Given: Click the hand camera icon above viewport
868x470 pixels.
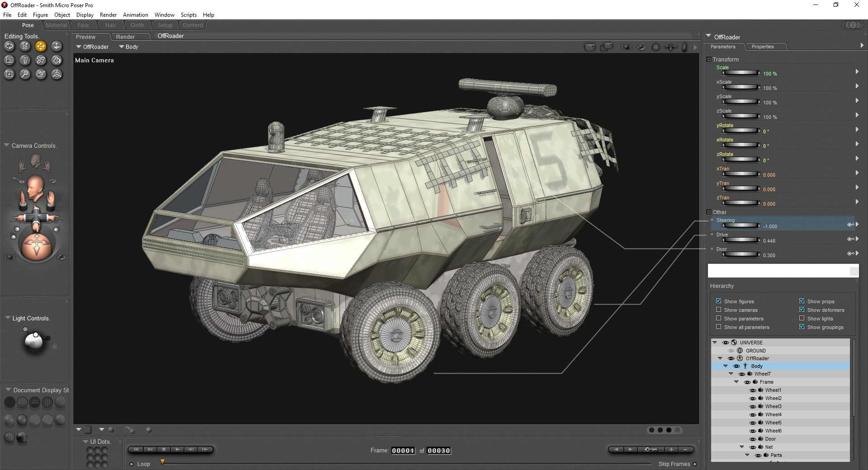Looking at the screenshot, I should 684,47.
